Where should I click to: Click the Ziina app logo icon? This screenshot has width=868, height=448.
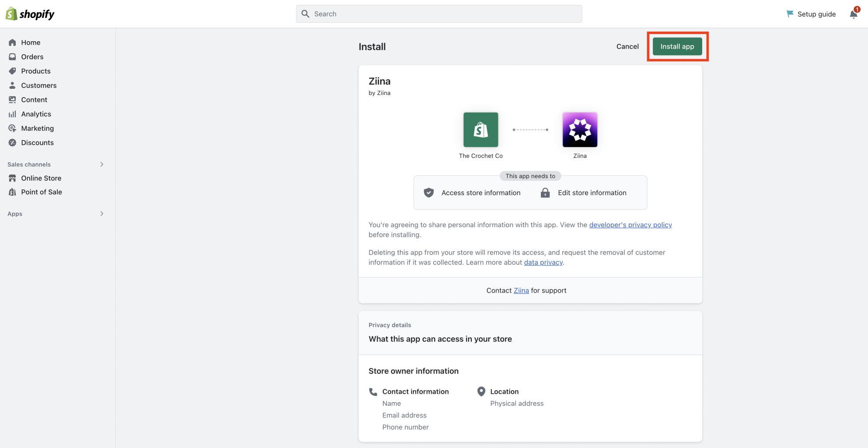pos(580,129)
